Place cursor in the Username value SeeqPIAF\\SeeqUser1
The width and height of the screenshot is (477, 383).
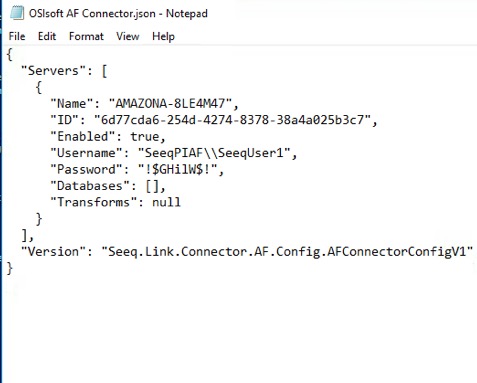coord(214,153)
